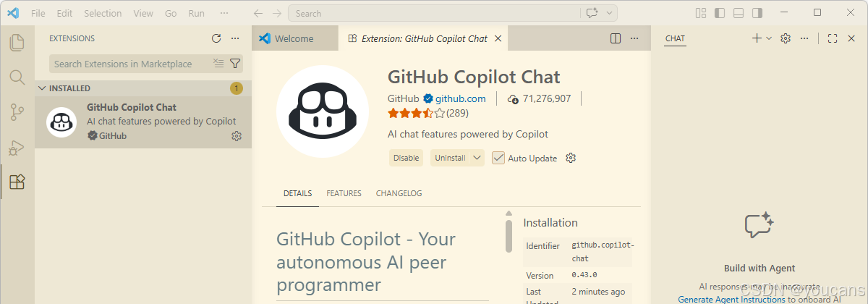Open the Selection menu

(103, 13)
